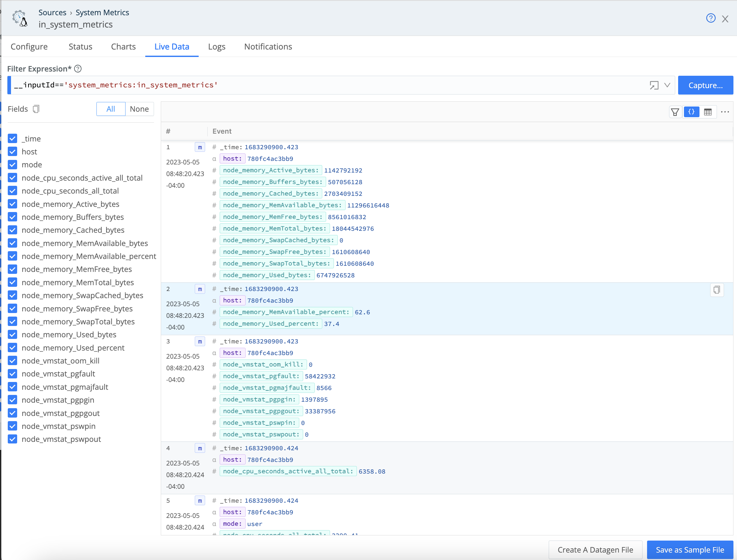Toggle off the host field checkbox
Viewport: 737px width, 560px height.
point(12,152)
